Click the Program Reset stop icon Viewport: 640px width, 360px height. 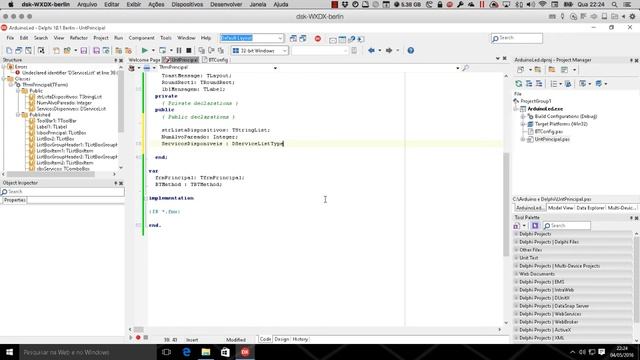[x=189, y=51]
